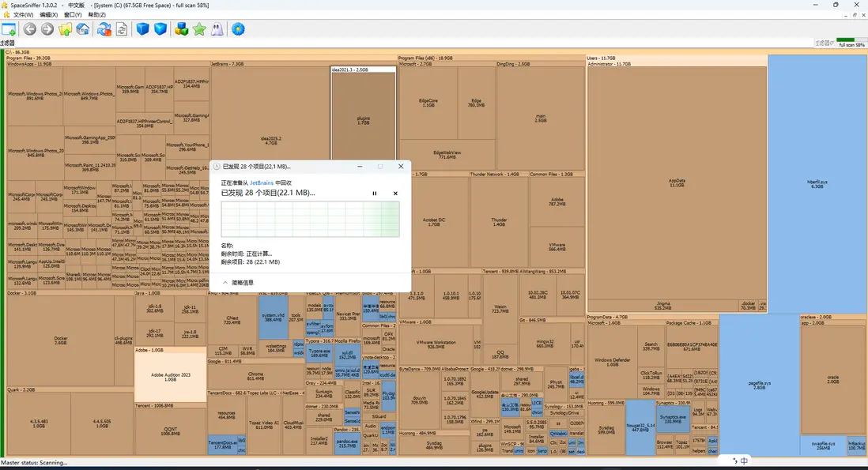Select the GoogleUpdate 412.5MB block
868x470 pixels.
[485, 394]
